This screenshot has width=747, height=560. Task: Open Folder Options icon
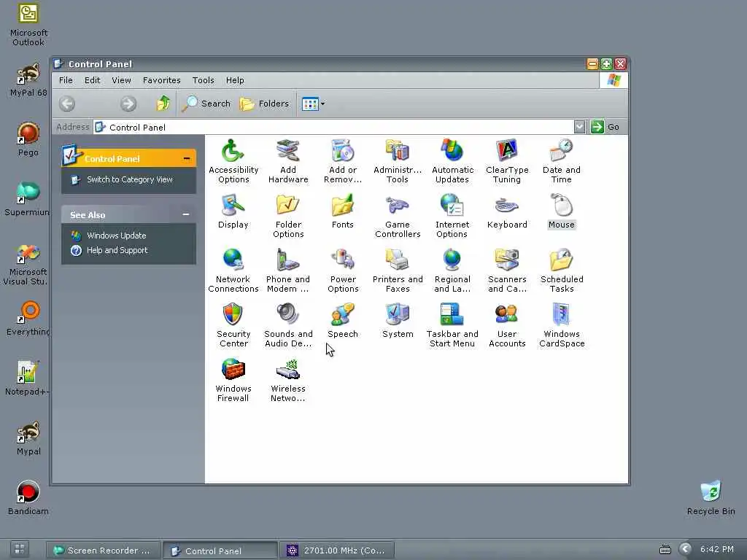click(x=288, y=216)
